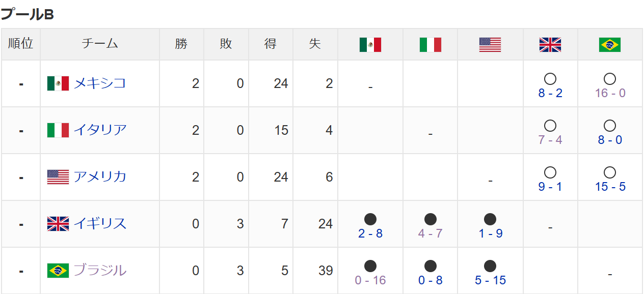644x294 pixels.
Task: Open the 9 - 1 USA vs UK score
Action: click(550, 187)
